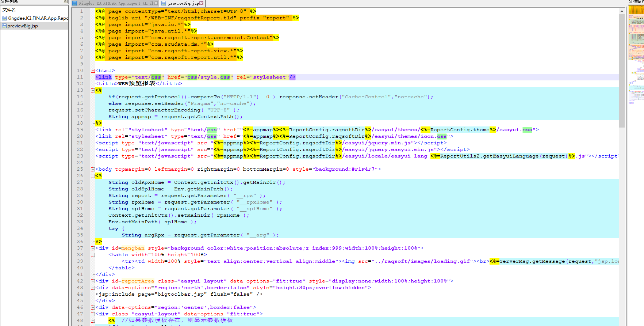Fold the mengban div on line 37
Viewport: 644px width, 326px height.
point(93,248)
